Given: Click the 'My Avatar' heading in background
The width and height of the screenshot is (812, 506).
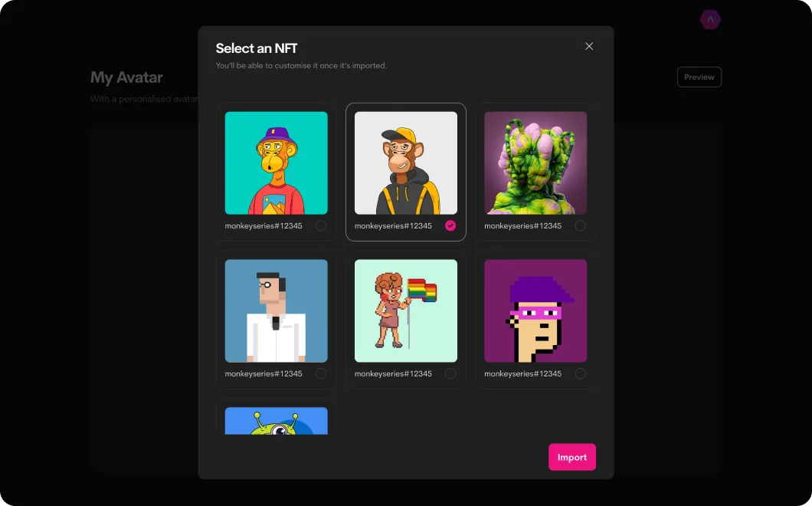Looking at the screenshot, I should (126, 77).
